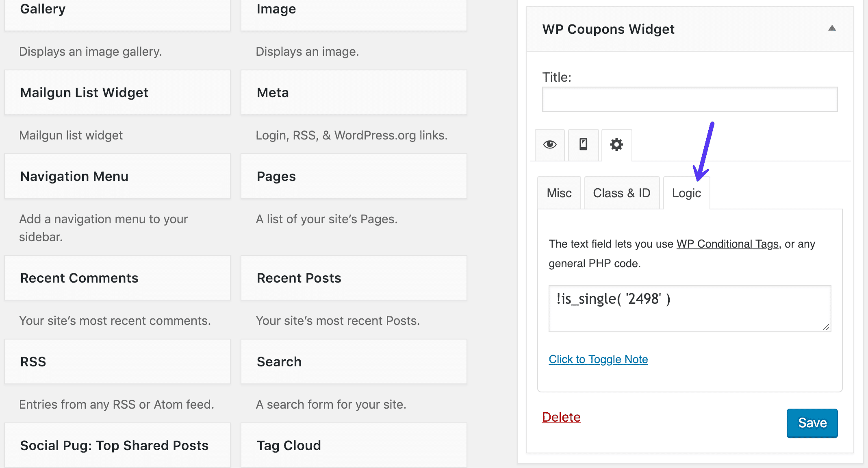
Task: Switch to the Misc tab
Action: (558, 192)
